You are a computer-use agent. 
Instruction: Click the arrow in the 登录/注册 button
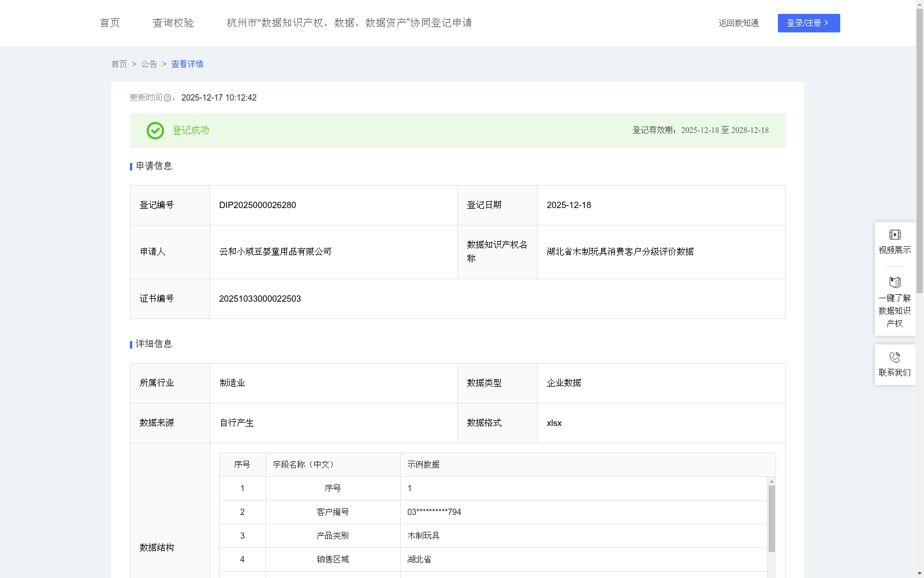pos(826,23)
